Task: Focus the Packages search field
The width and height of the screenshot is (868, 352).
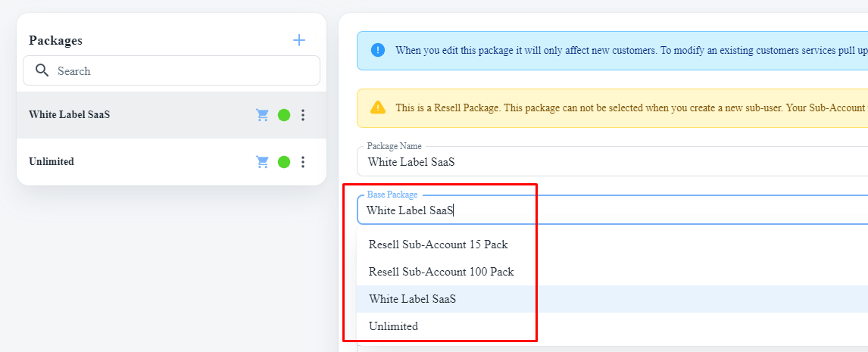Action: 182,71
